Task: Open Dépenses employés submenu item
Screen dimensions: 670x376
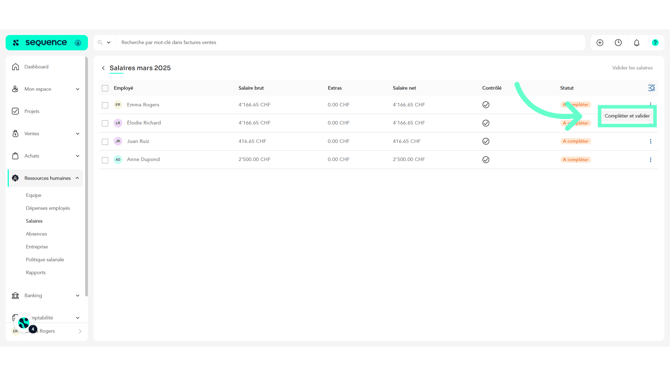Action: point(47,208)
